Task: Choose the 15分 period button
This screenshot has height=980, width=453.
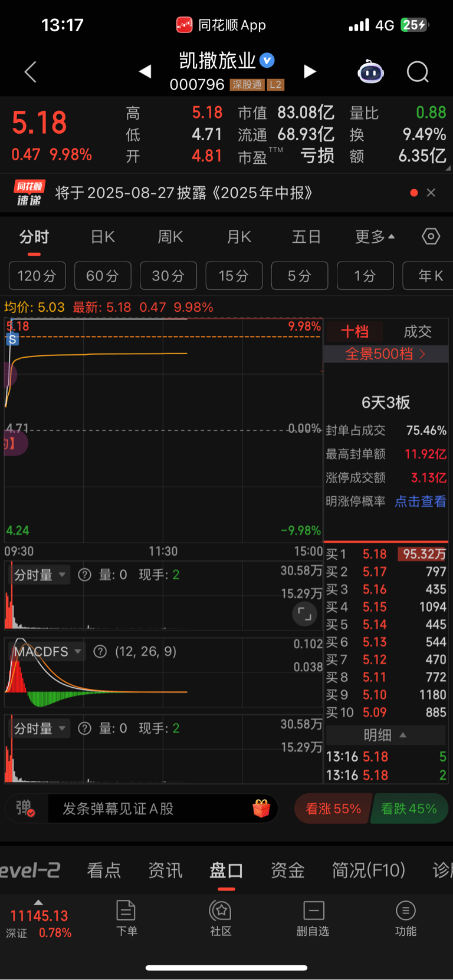Action: (x=234, y=276)
